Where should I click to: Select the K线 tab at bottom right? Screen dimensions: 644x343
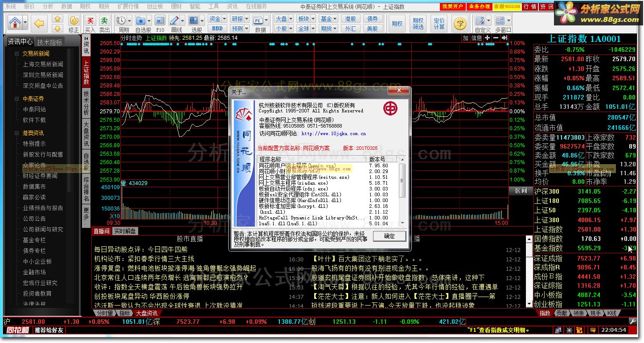(x=612, y=313)
